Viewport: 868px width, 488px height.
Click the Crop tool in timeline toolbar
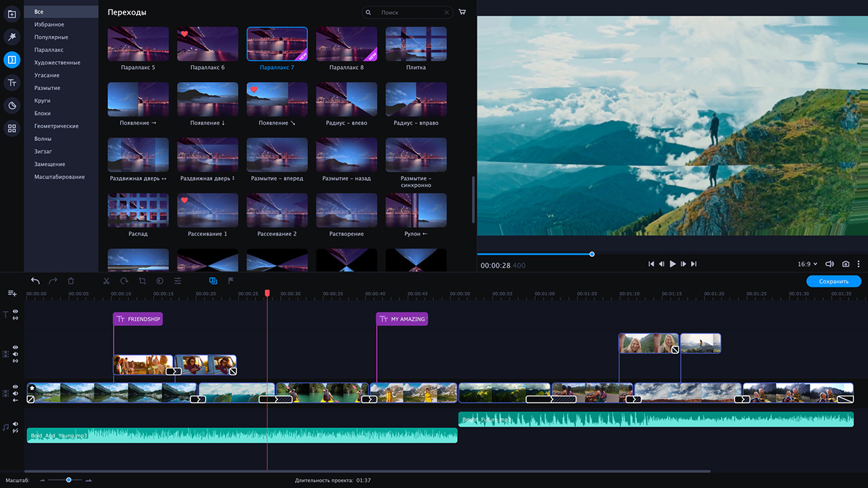click(142, 281)
